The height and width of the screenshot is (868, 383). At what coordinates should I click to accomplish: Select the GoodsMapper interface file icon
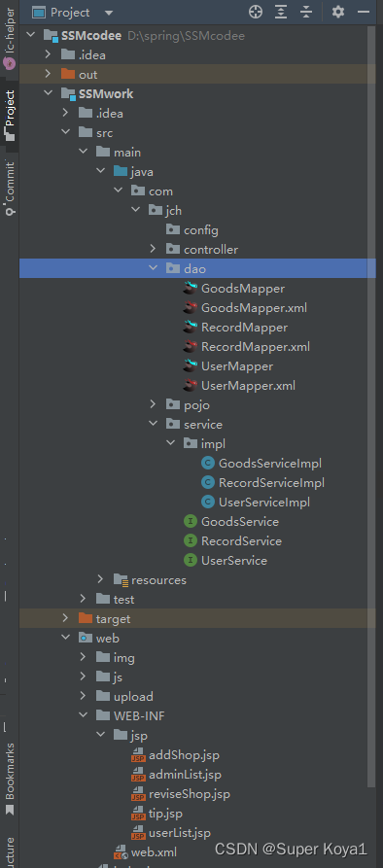(x=191, y=288)
